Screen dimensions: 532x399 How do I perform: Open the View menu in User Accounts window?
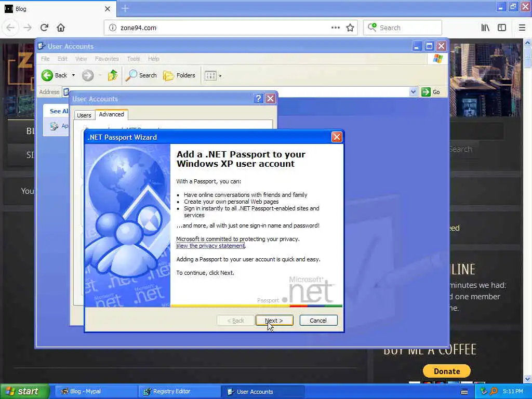coord(81,59)
